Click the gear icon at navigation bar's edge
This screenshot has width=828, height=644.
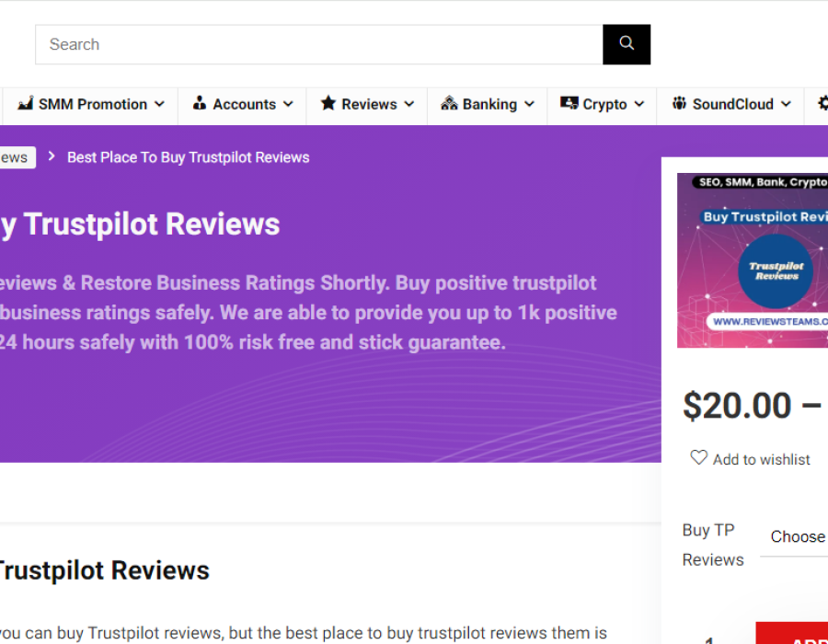[x=822, y=104]
